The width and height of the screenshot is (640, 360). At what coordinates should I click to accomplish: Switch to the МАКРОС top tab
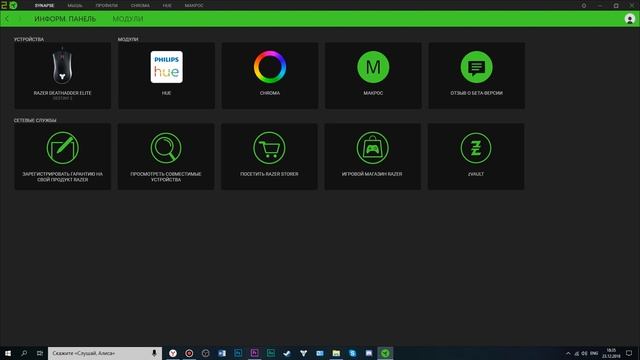[x=194, y=6]
